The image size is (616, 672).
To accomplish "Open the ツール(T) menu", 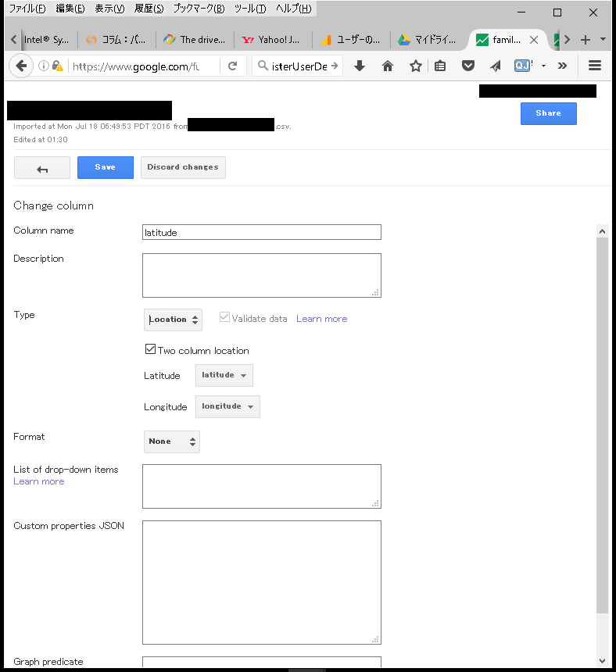I will click(x=250, y=9).
